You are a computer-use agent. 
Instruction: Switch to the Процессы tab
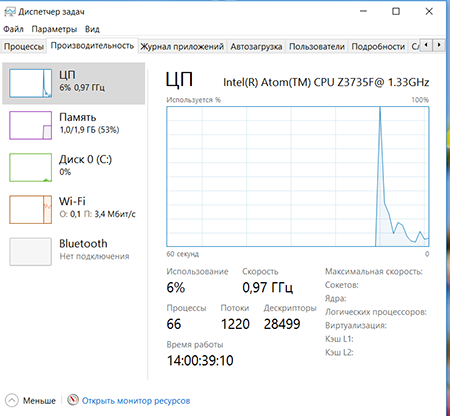click(24, 46)
